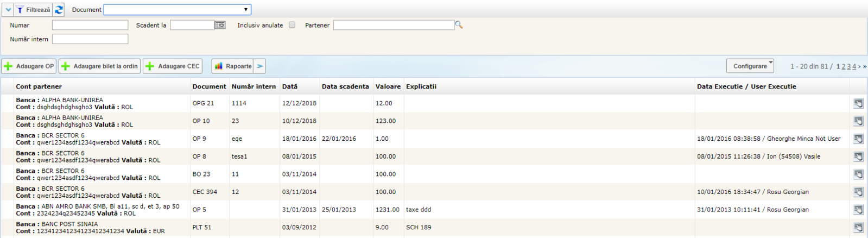Go to page 4 of the results

854,67
